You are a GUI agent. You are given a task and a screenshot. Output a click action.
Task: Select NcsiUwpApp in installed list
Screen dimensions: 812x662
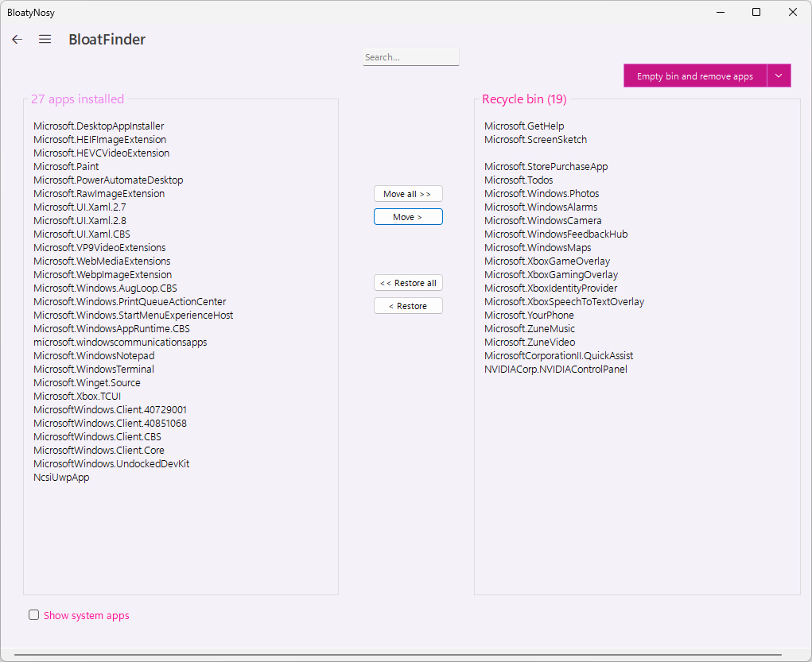coord(61,477)
